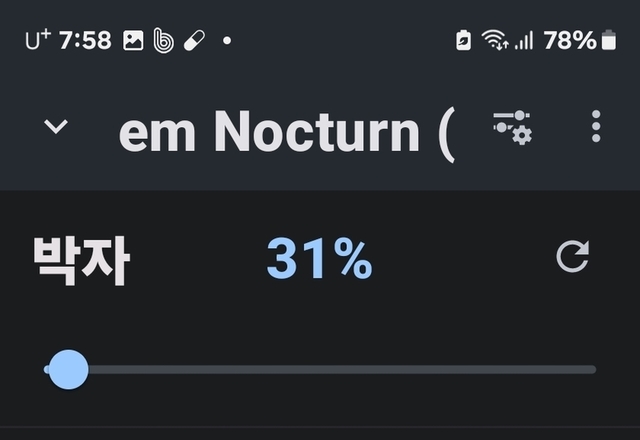Tap the 박자 label
The height and width of the screenshot is (440, 640).
80,261
